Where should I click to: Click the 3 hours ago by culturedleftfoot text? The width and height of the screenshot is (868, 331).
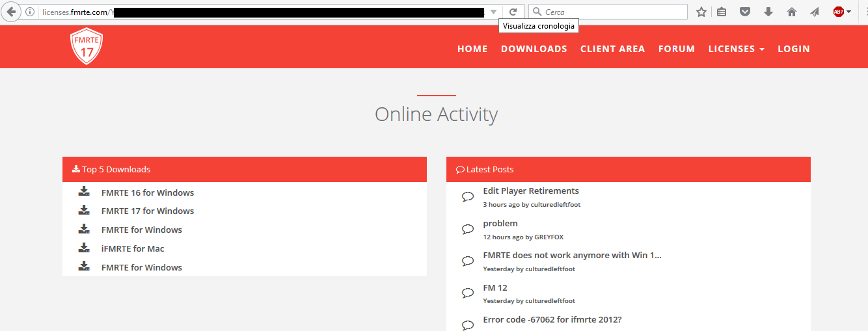532,205
